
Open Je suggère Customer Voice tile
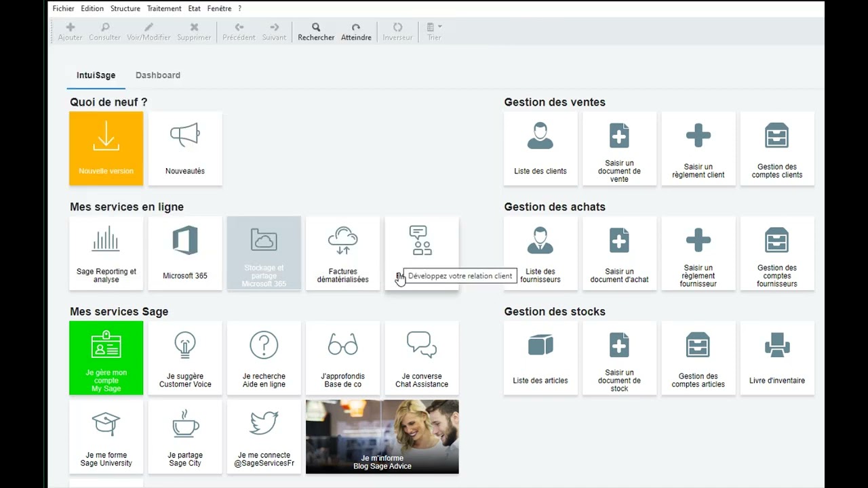(x=185, y=358)
